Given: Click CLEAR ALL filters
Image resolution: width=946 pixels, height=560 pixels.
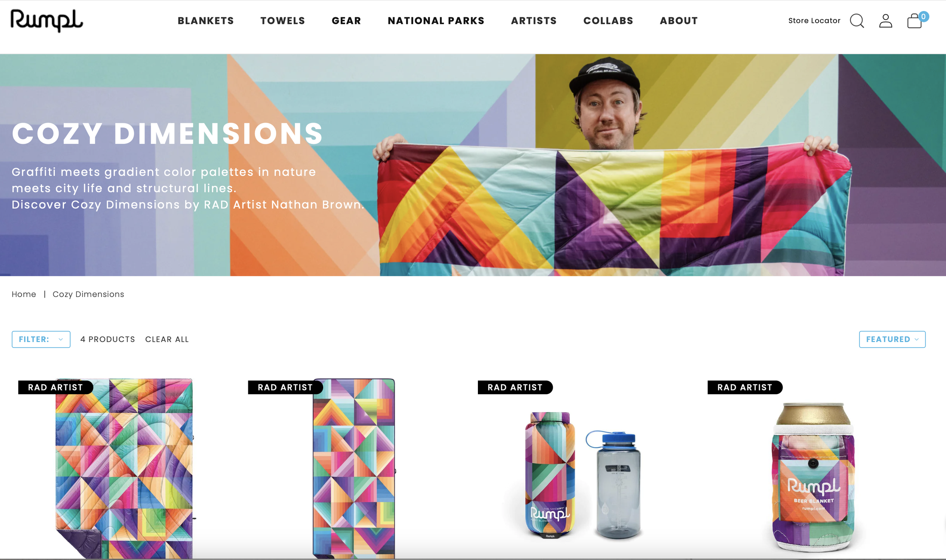Looking at the screenshot, I should point(167,339).
